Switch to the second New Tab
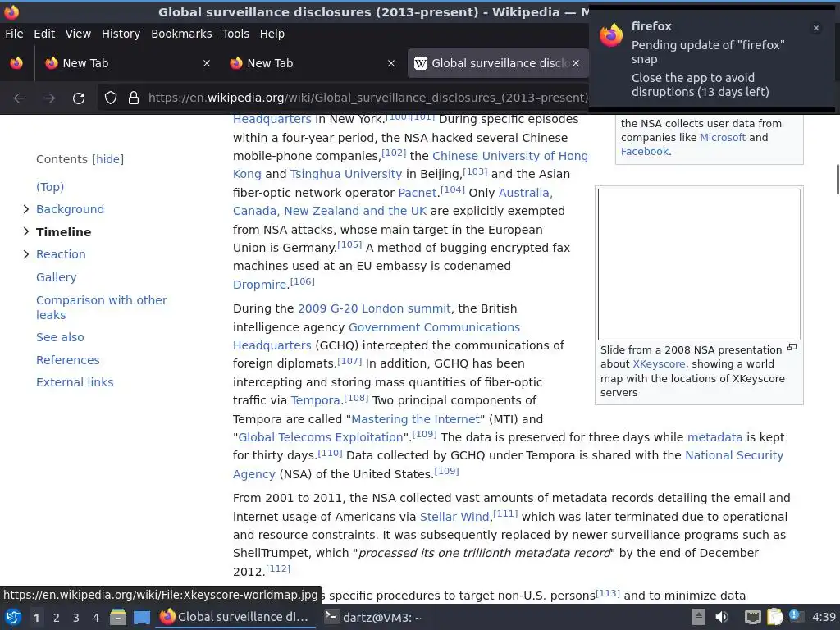This screenshot has height=630, width=840. pos(313,63)
